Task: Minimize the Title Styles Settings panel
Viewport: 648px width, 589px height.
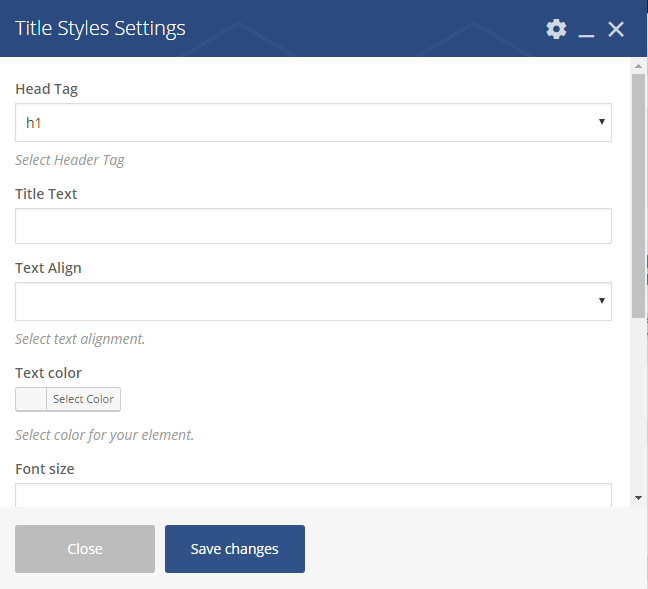Action: click(x=586, y=30)
